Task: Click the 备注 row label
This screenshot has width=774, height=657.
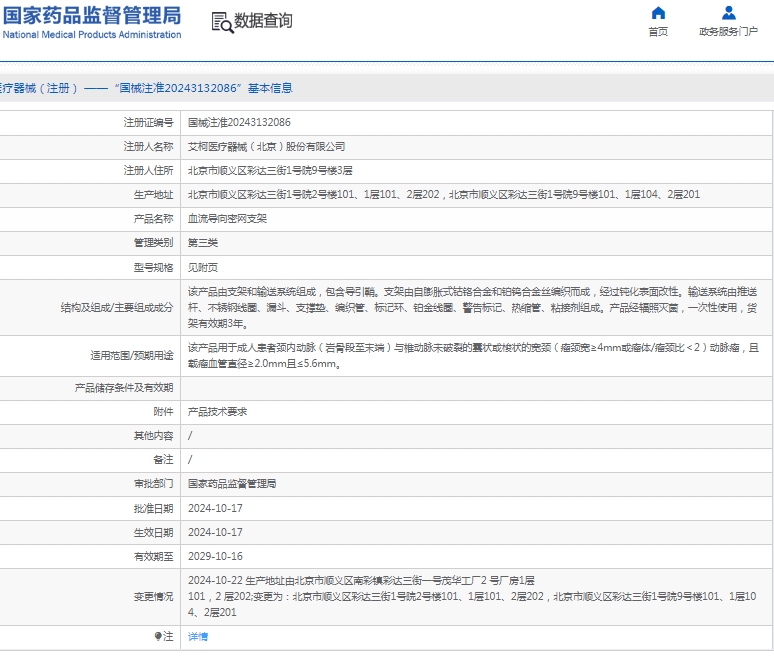Action: point(163,460)
